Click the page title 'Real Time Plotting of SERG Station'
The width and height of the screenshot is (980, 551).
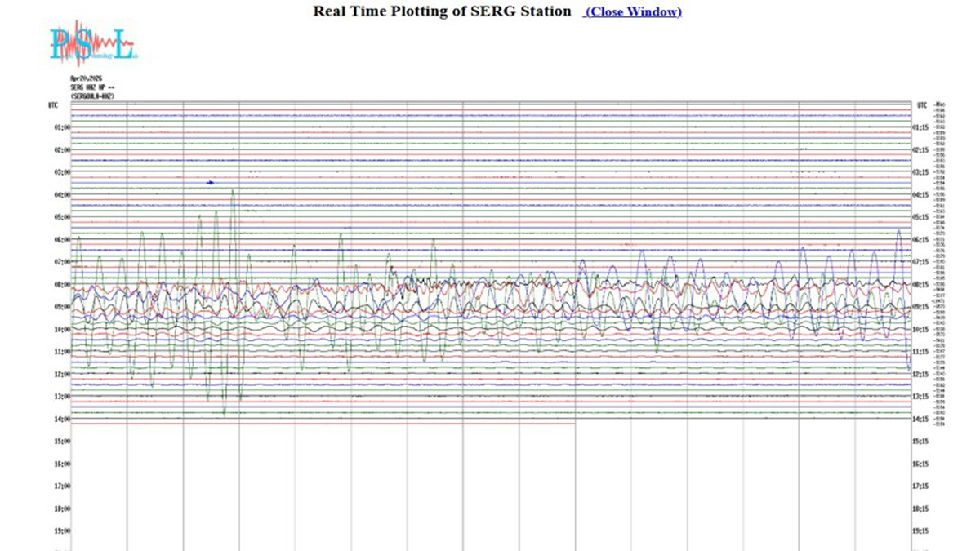tap(442, 11)
